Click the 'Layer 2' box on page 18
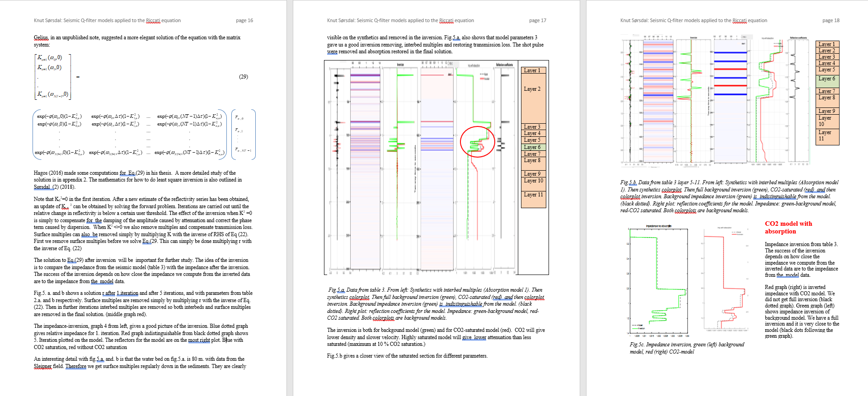This screenshot has width=868, height=396. pyautogui.click(x=827, y=51)
